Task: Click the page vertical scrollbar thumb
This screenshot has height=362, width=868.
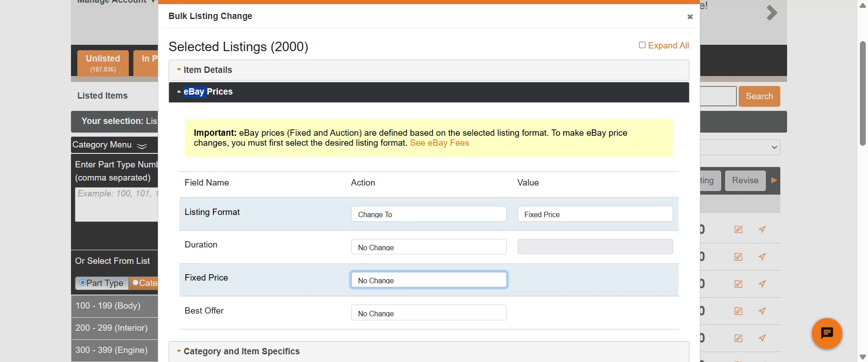Action: 863,93
